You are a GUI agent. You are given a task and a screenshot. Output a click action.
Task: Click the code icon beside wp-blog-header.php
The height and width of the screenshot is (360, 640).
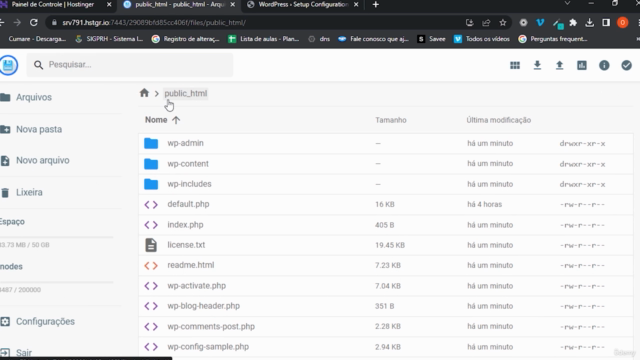click(151, 306)
